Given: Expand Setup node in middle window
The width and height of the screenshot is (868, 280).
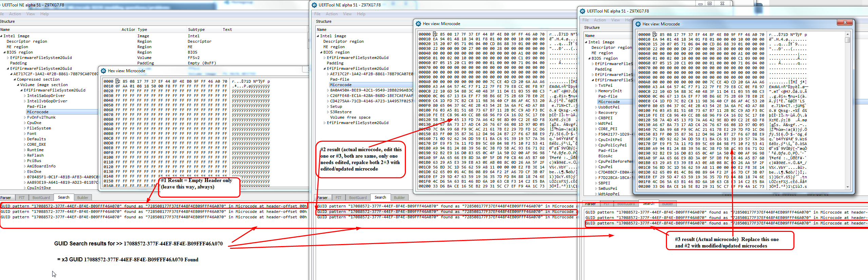Looking at the screenshot, I should click(328, 106).
